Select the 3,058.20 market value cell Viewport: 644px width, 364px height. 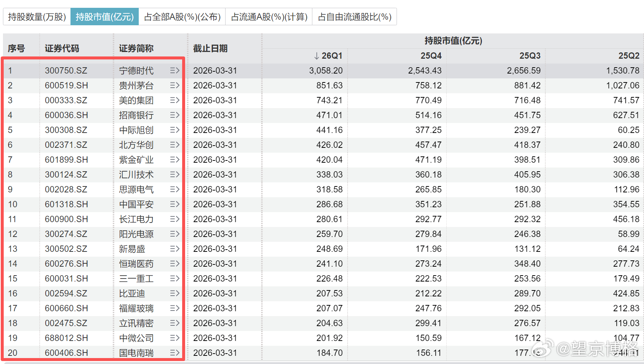click(326, 71)
